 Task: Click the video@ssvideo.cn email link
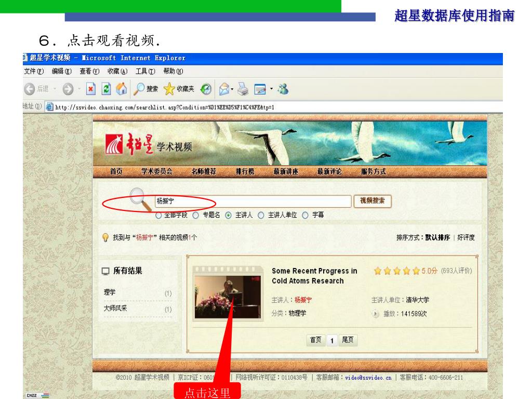pos(368,378)
